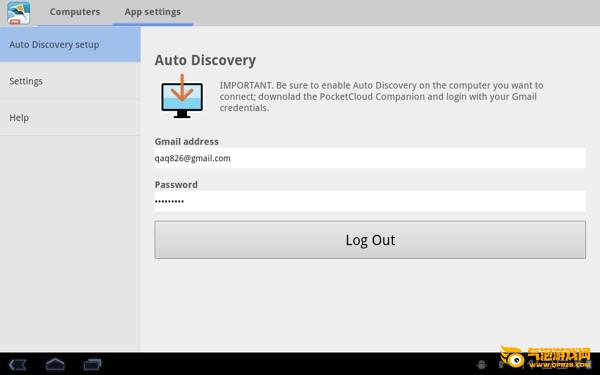Focus the Password input field
600x375 pixels.
coord(370,201)
